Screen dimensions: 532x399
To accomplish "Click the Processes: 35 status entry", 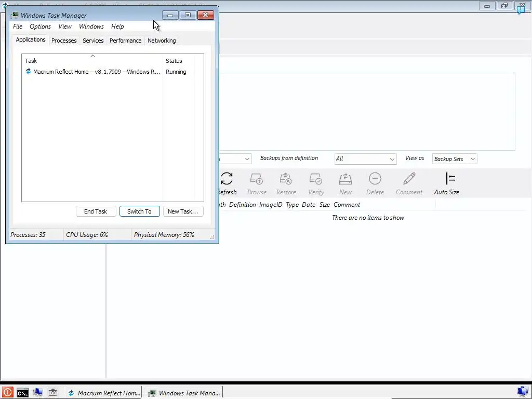I will 28,235.
